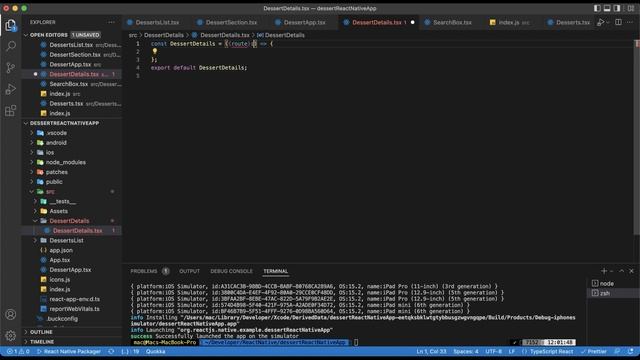This screenshot has width=640, height=360.
Task: Toggle the primary side bar visibility
Action: pos(597,8)
